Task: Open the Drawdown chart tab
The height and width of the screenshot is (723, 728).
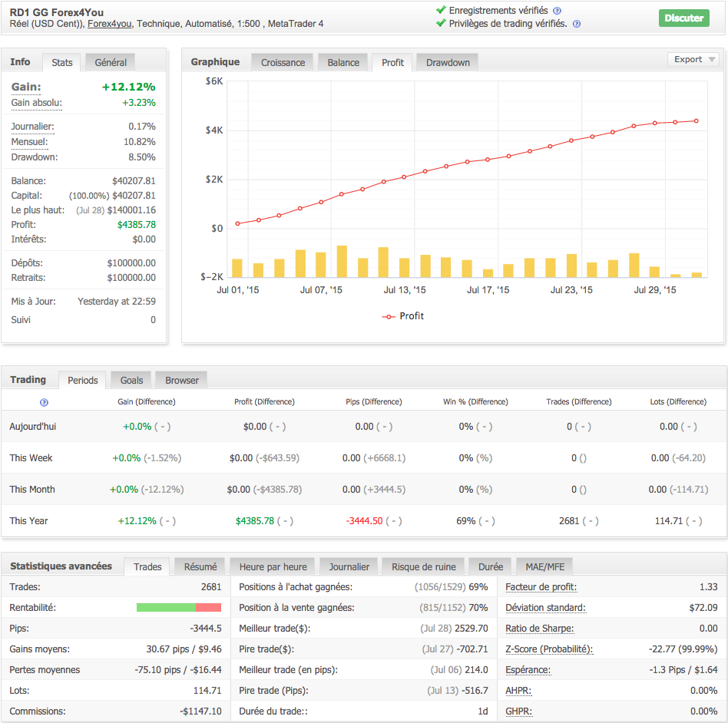Action: tap(448, 63)
